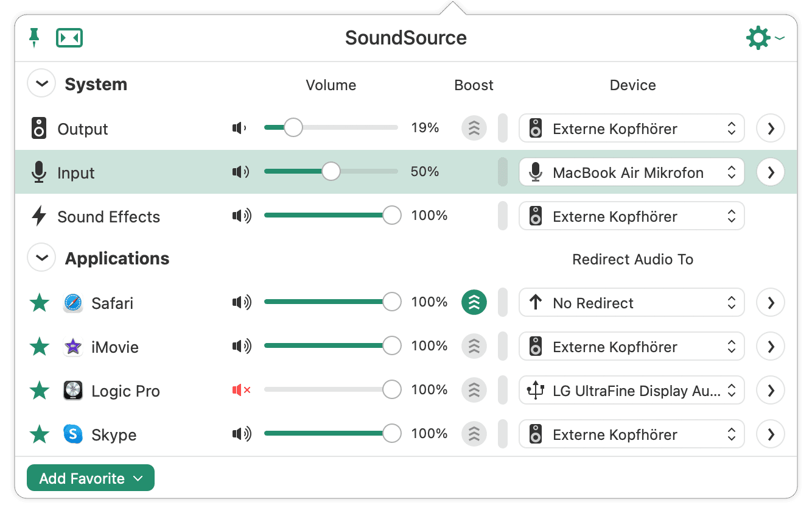This screenshot has width=812, height=513.
Task: Open the settings gear menu
Action: (x=765, y=38)
